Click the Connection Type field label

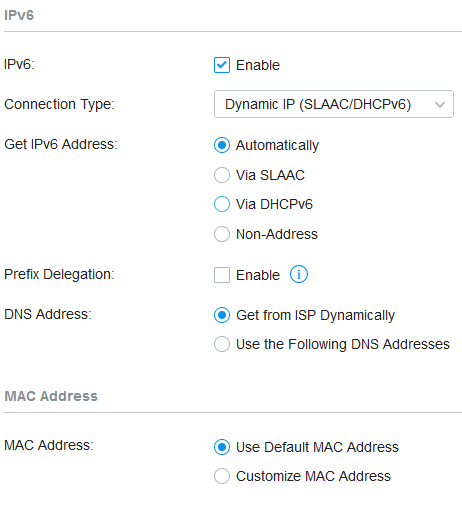59,104
